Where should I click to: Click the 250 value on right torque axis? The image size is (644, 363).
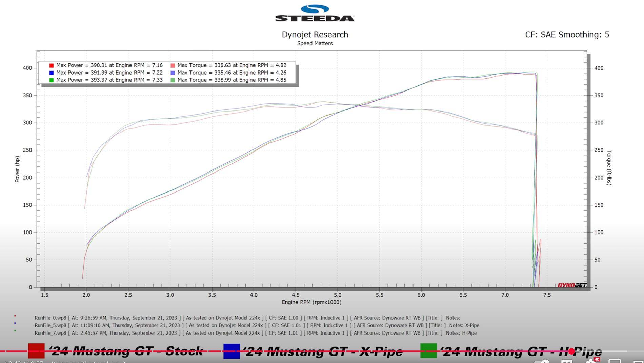pos(599,150)
